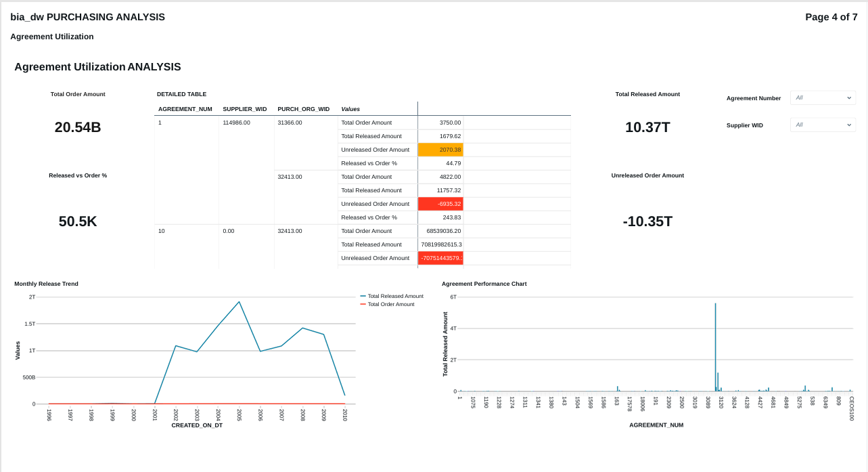Select the 50.5K released vs order KPI

(78, 221)
